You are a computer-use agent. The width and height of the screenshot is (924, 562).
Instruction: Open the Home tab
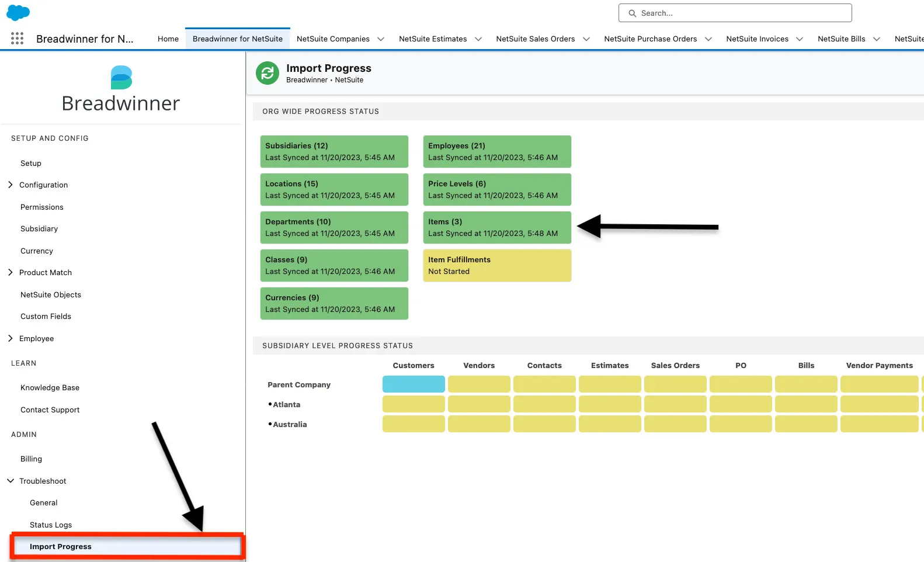(168, 39)
